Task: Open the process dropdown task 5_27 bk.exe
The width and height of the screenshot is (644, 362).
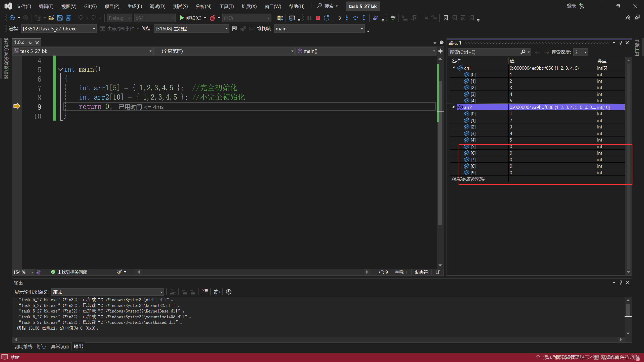Action: tap(59, 29)
